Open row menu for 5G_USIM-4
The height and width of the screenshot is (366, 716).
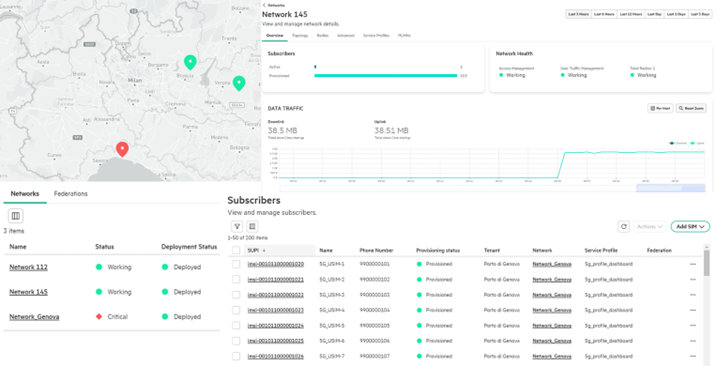coord(693,310)
